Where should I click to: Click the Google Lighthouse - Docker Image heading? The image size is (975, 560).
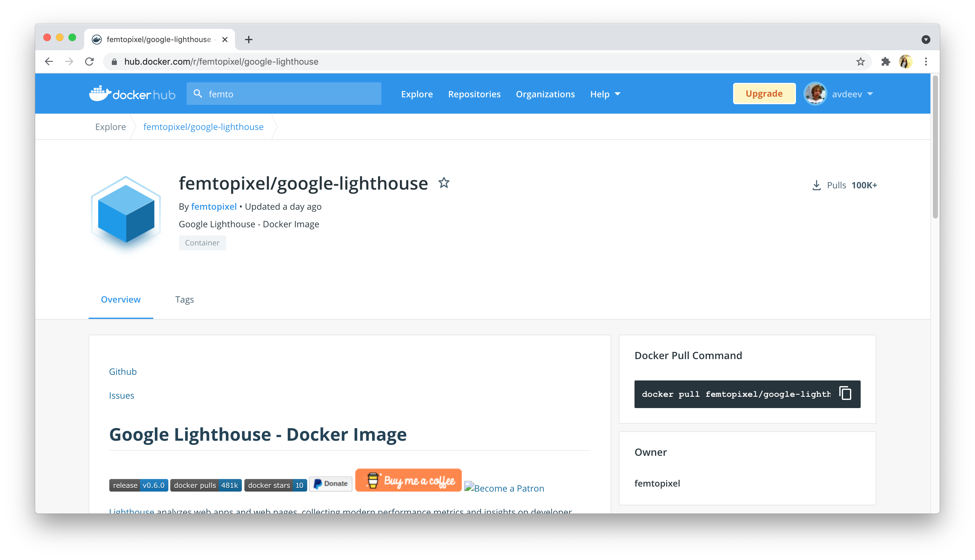257,434
